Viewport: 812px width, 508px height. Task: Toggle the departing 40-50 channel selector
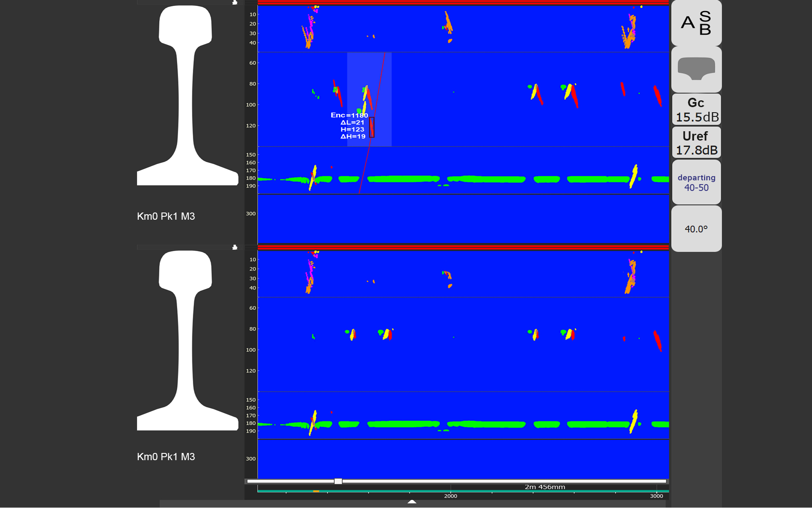coord(696,182)
